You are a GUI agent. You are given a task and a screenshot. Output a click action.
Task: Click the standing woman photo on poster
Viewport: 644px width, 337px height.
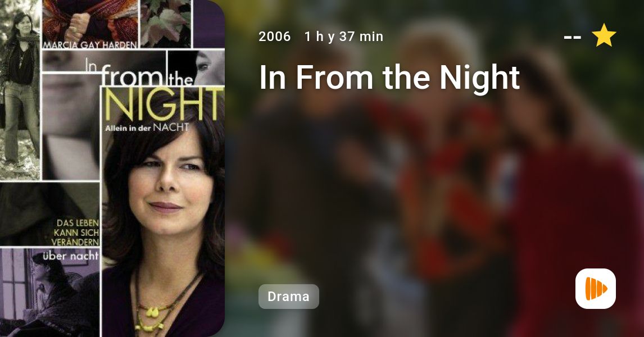click(20, 90)
